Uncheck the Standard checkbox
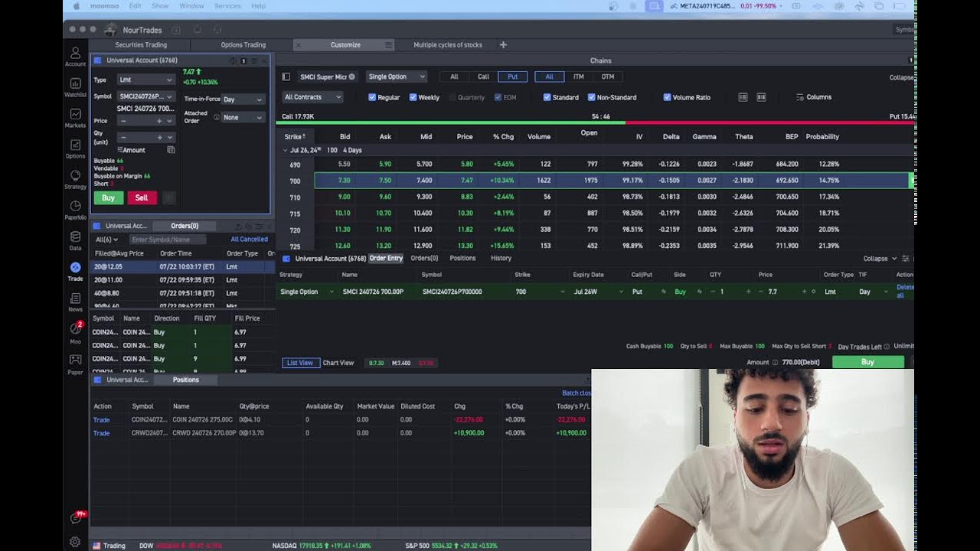The height and width of the screenshot is (551, 980). [547, 97]
